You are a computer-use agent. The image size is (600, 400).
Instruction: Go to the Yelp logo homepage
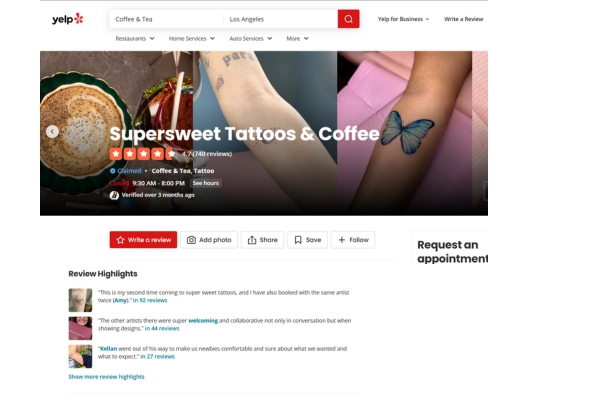click(x=68, y=19)
